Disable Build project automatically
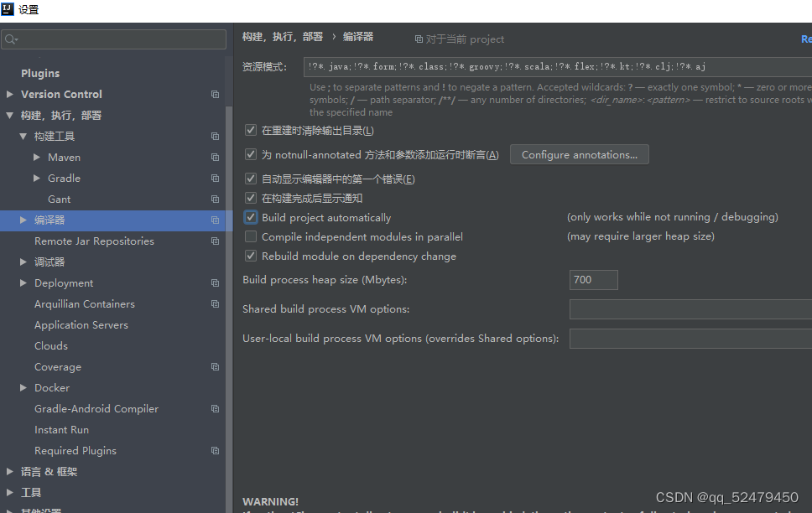The height and width of the screenshot is (513, 812). 250,216
